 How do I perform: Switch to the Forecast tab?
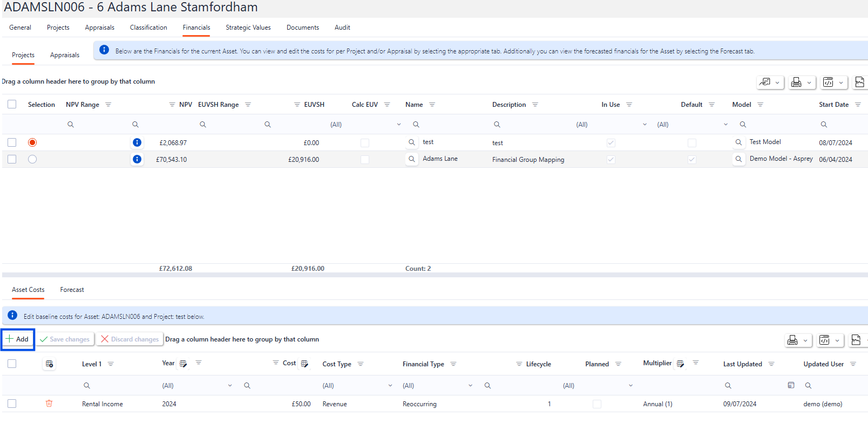pyautogui.click(x=72, y=290)
